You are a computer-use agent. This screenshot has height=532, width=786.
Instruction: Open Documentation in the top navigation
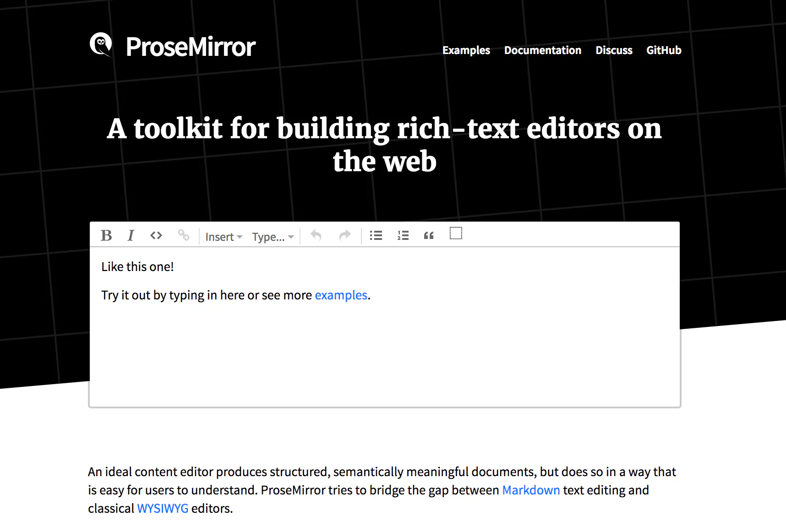tap(542, 50)
